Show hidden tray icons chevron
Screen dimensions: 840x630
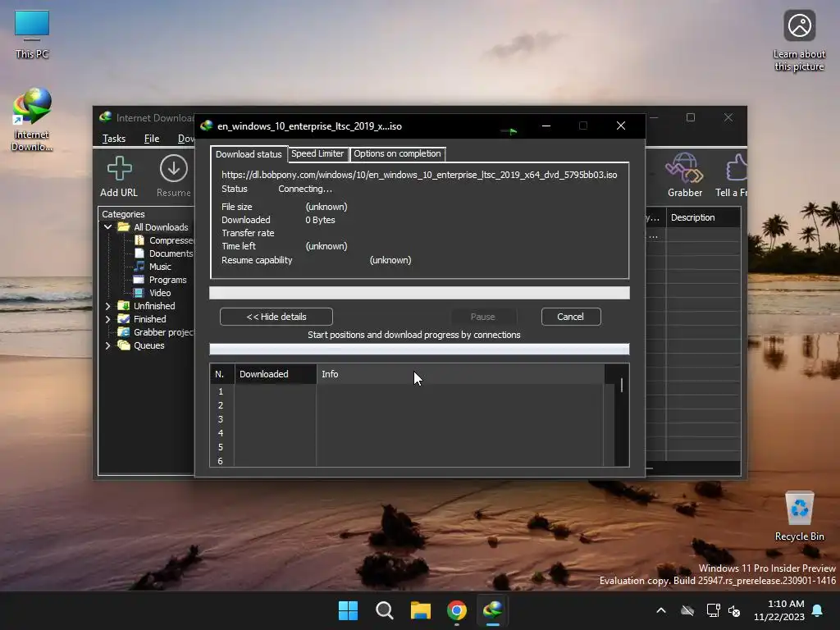pos(661,610)
